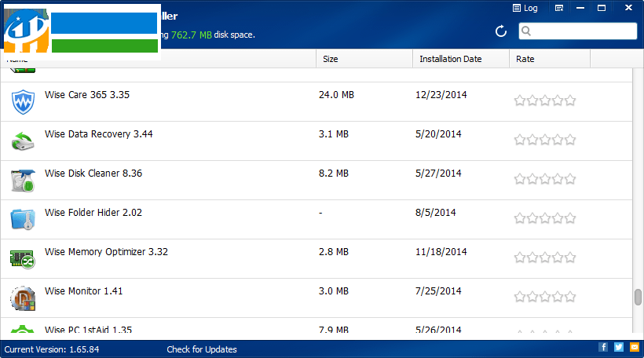This screenshot has width=644, height=358.
Task: Select Wise Data Recovery 3.44 entry
Action: click(317, 141)
